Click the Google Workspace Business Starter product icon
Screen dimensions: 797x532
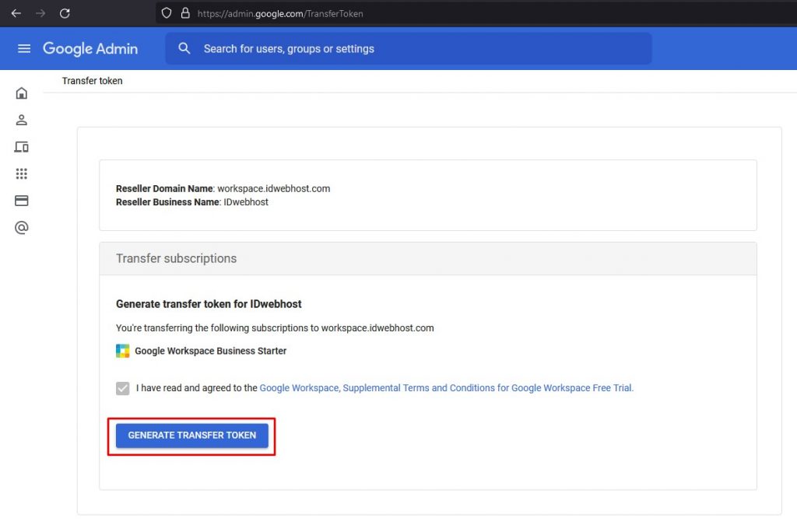click(x=122, y=351)
